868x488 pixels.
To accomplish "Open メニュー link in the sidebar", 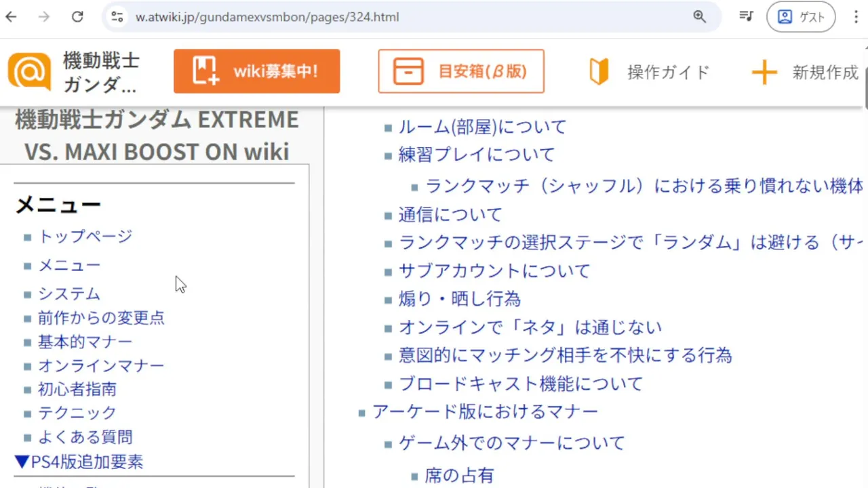I will [x=69, y=265].
